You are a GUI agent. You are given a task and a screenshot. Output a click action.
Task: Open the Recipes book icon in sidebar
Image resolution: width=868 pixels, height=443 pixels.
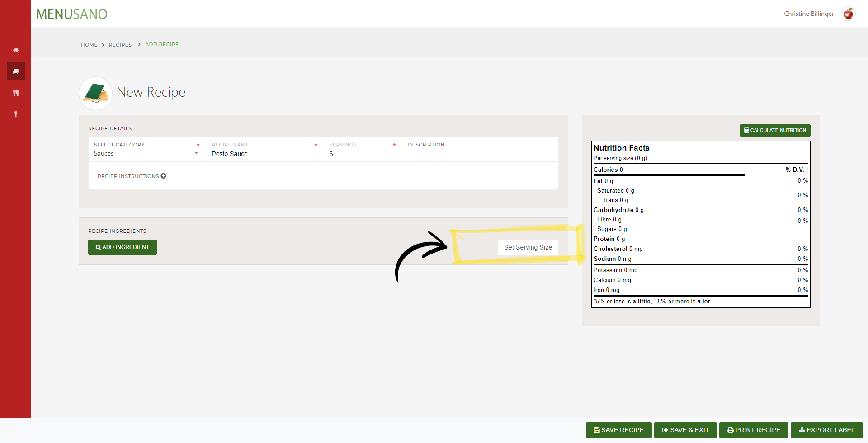(x=16, y=71)
